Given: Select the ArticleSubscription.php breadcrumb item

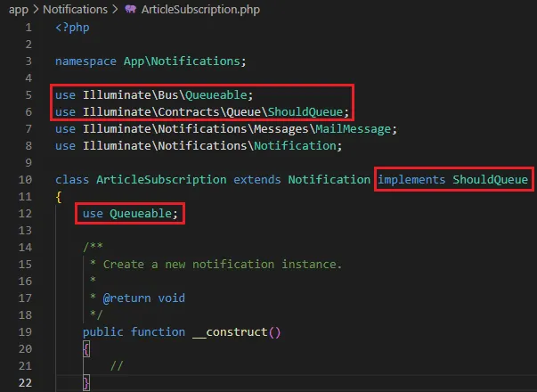Looking at the screenshot, I should coord(200,10).
